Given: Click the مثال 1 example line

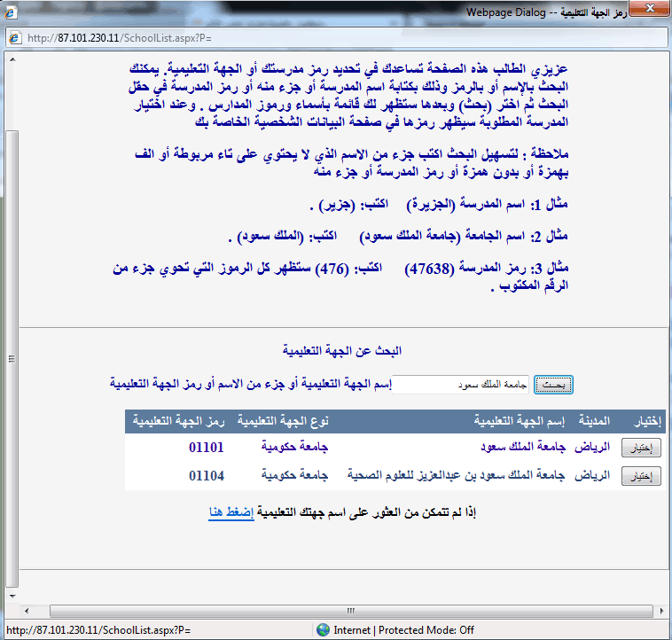Looking at the screenshot, I should tap(439, 205).
